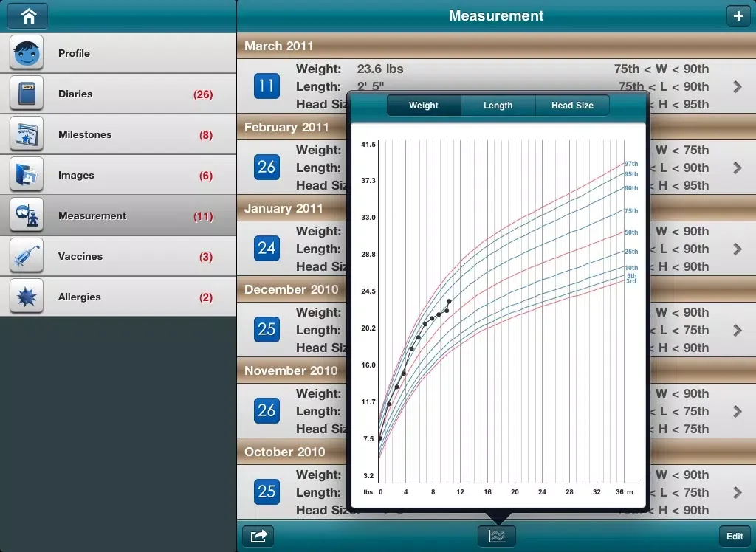Click 75th < W < 90th percentile text in March
The image size is (756, 552).
pyautogui.click(x=661, y=69)
